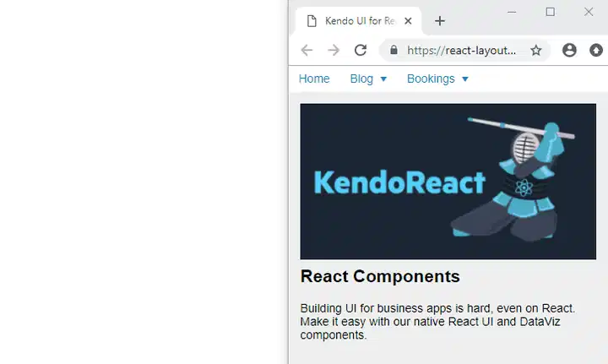Click the browser update arrow icon
This screenshot has width=608, height=364.
pos(596,50)
